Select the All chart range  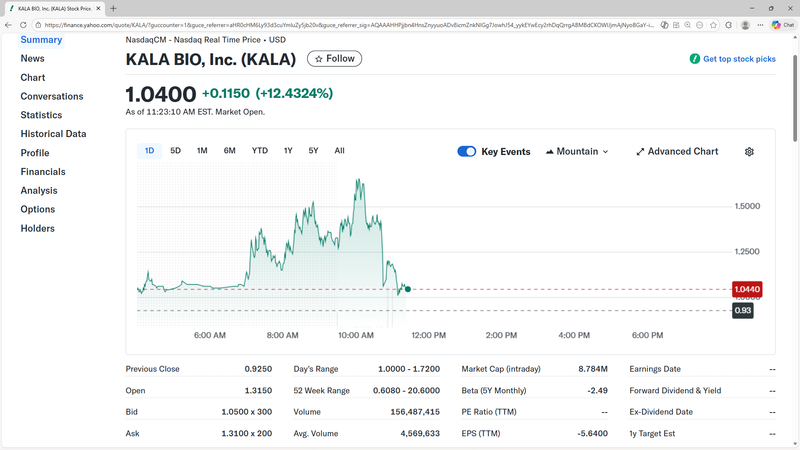coord(339,151)
